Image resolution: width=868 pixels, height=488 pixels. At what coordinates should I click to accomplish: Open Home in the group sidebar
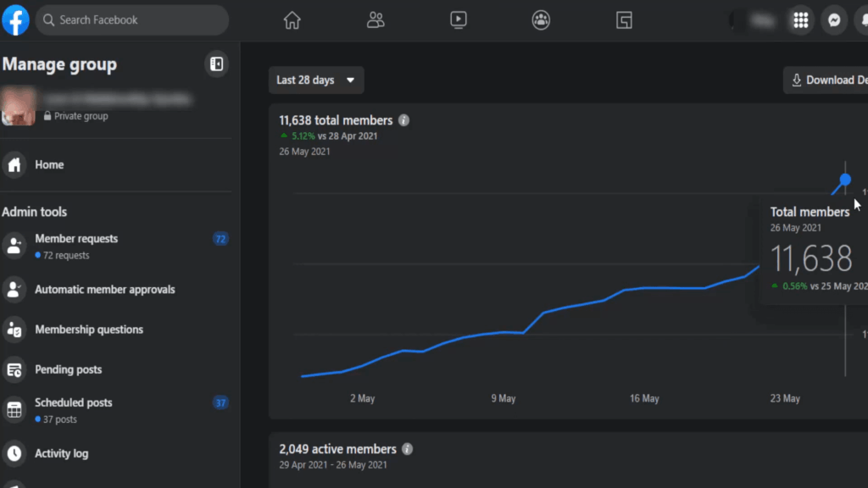point(116,165)
